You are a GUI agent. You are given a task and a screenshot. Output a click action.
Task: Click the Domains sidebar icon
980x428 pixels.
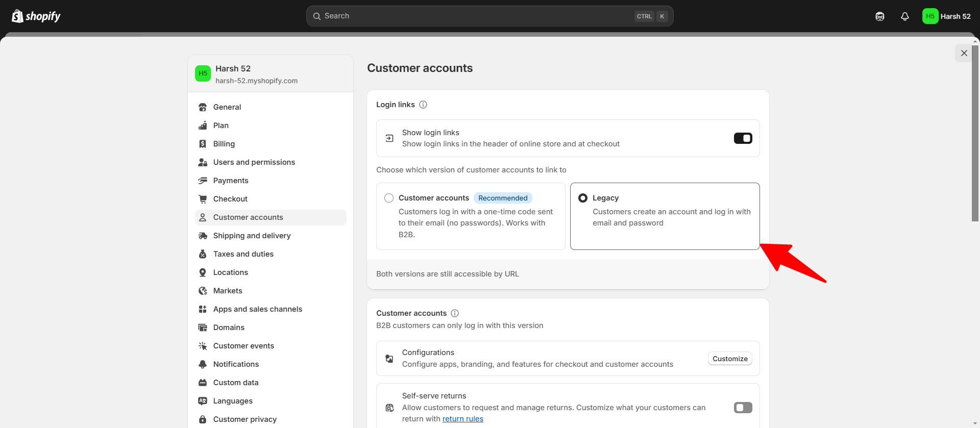click(x=203, y=328)
